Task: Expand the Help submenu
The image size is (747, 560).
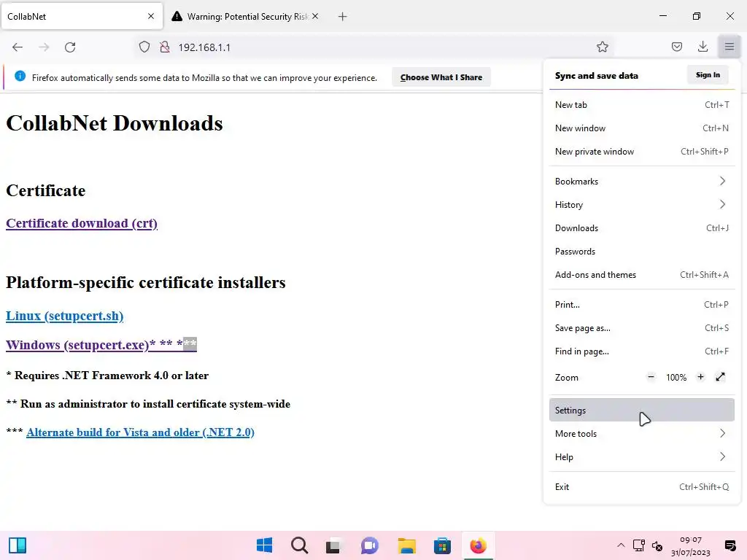Action: pyautogui.click(x=642, y=457)
